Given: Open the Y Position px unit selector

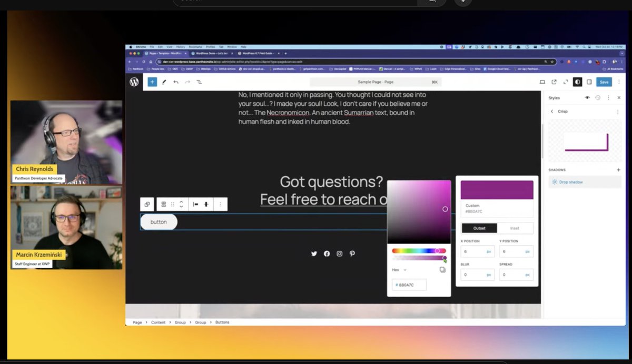Looking at the screenshot, I should [527, 252].
